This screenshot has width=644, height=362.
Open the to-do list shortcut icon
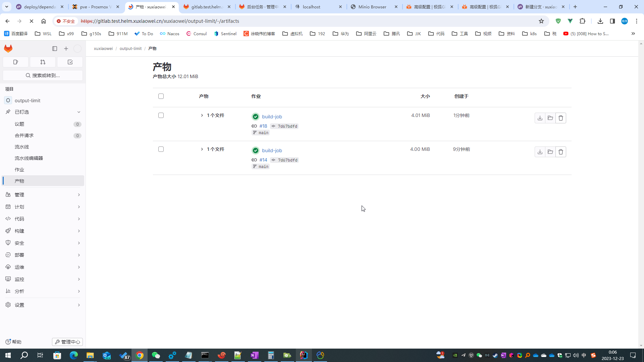[x=70, y=62]
